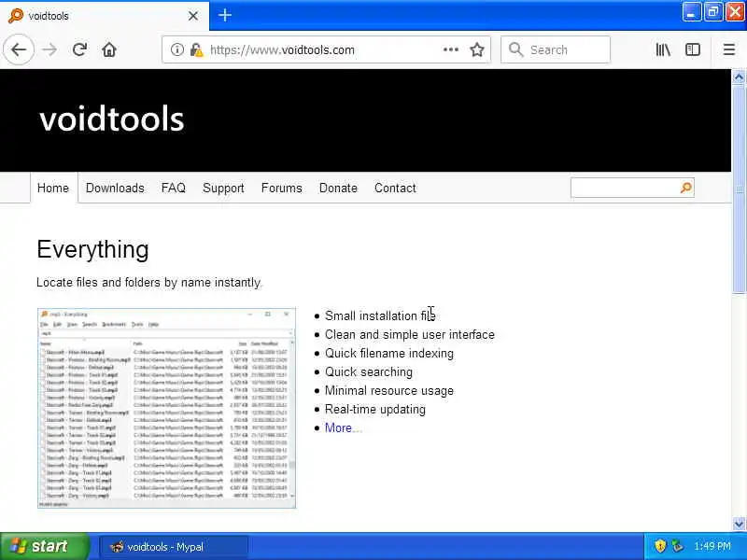
Task: Click 'Quick filename indexing' text
Action: (x=389, y=354)
